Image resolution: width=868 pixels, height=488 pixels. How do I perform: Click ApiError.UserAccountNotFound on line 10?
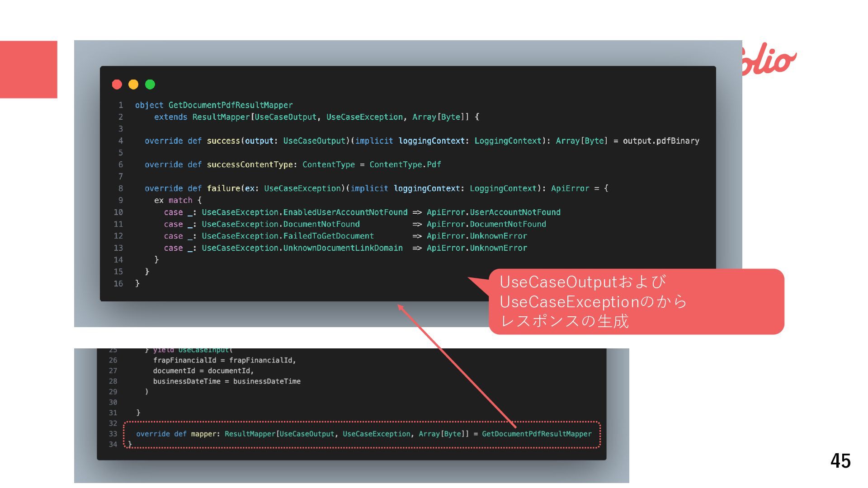coord(493,212)
